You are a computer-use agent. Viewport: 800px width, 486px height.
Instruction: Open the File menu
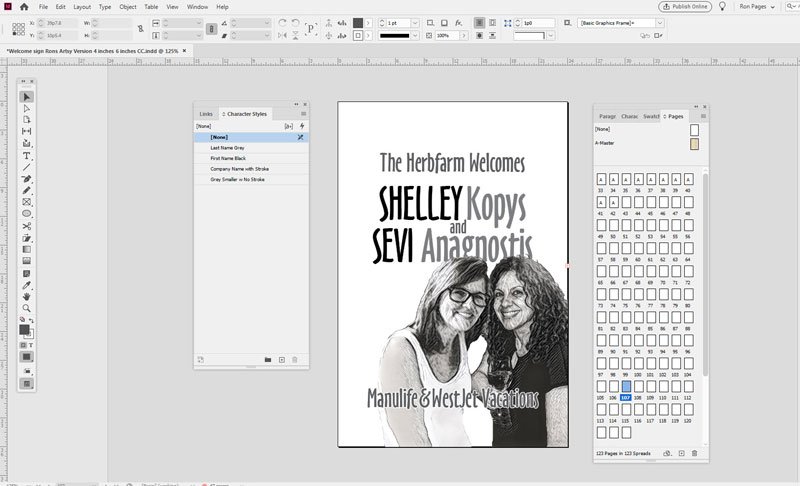point(43,7)
